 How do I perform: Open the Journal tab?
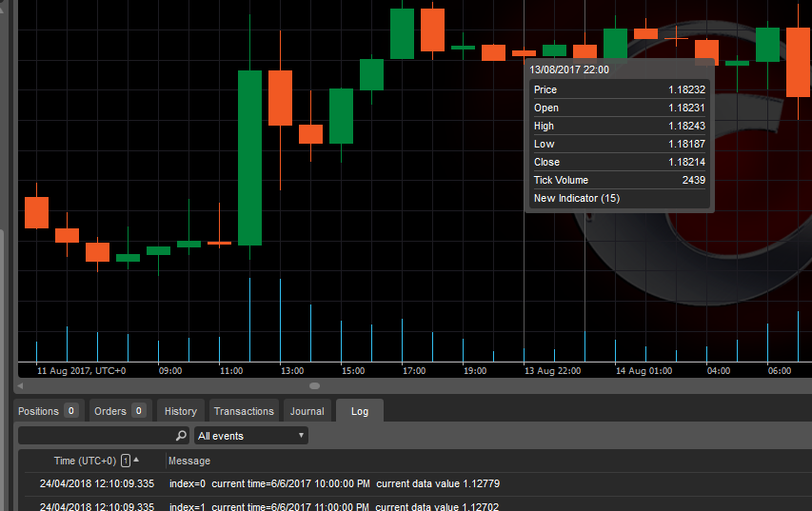[x=307, y=411]
